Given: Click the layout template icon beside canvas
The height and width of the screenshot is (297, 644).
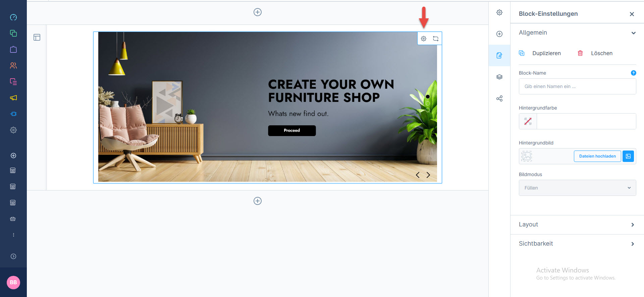Looking at the screenshot, I should pyautogui.click(x=37, y=37).
